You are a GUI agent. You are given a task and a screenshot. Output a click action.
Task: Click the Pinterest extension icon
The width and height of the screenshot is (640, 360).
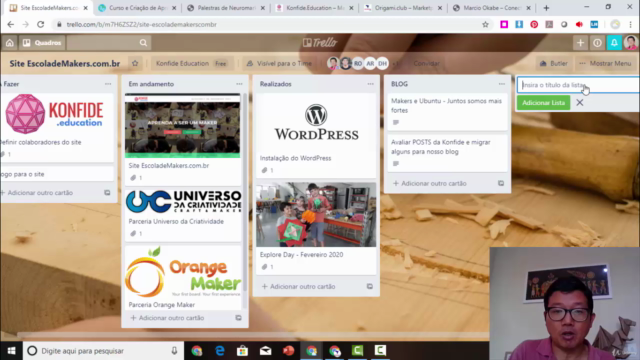point(534,24)
